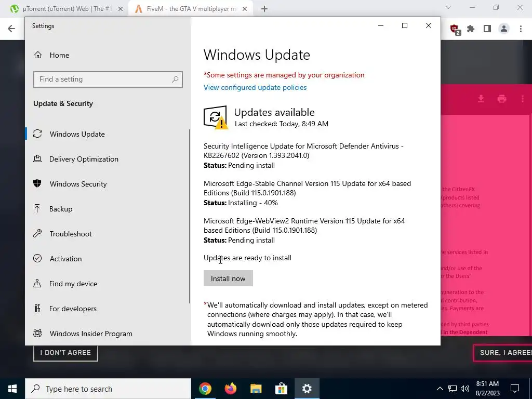This screenshot has height=399, width=532.
Task: Open the browser Extensions puzzle icon
Action: pyautogui.click(x=471, y=29)
